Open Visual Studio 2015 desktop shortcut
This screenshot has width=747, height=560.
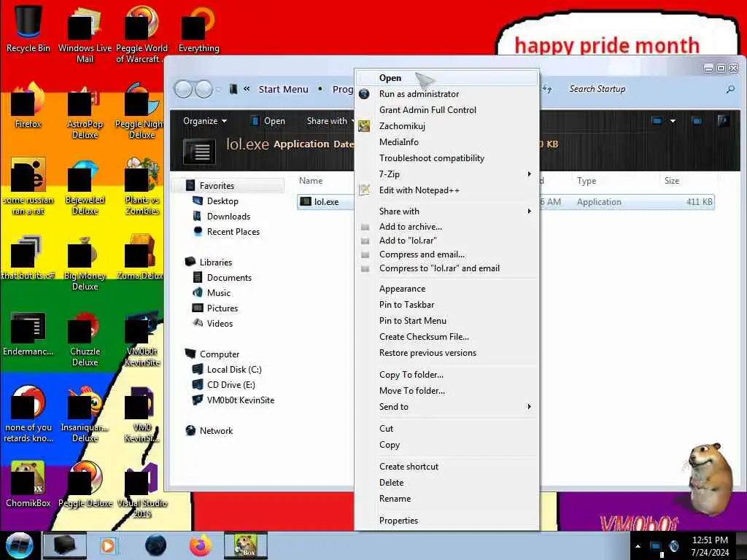pyautogui.click(x=142, y=491)
